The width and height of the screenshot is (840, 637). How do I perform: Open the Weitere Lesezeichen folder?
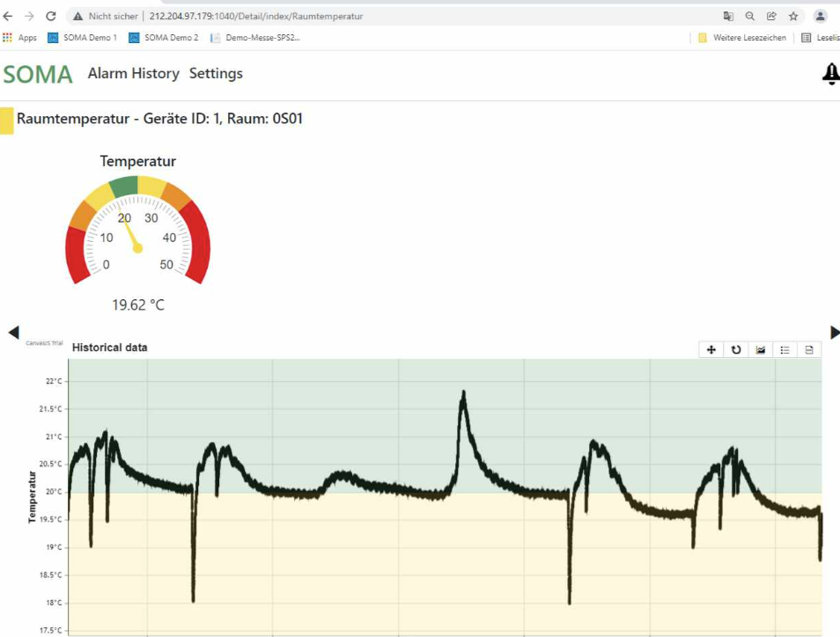pos(742,38)
